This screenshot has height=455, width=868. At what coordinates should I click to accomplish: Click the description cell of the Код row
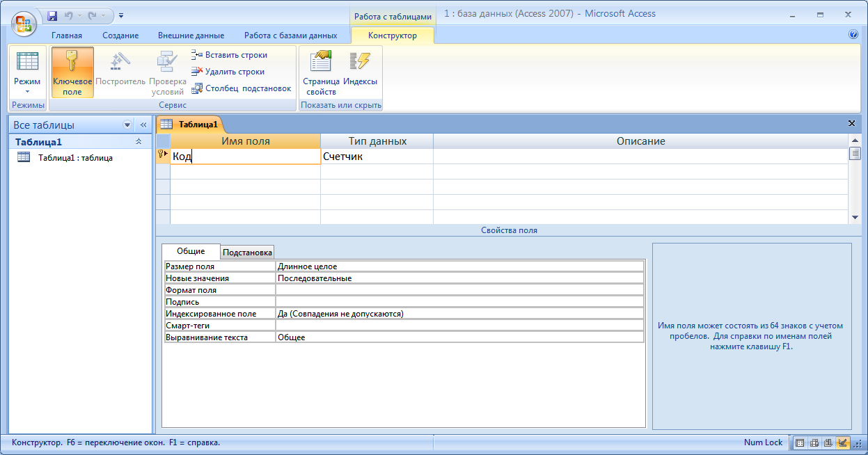(640, 157)
